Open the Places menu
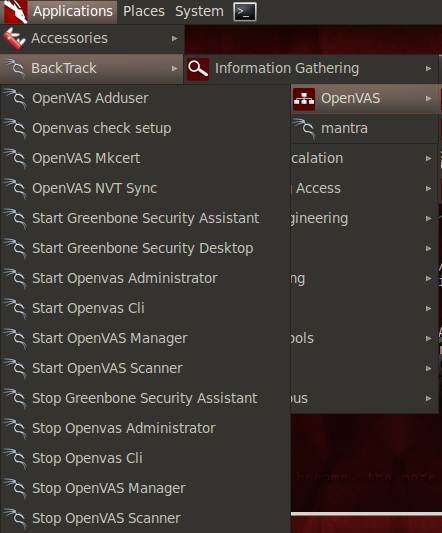 (x=144, y=12)
